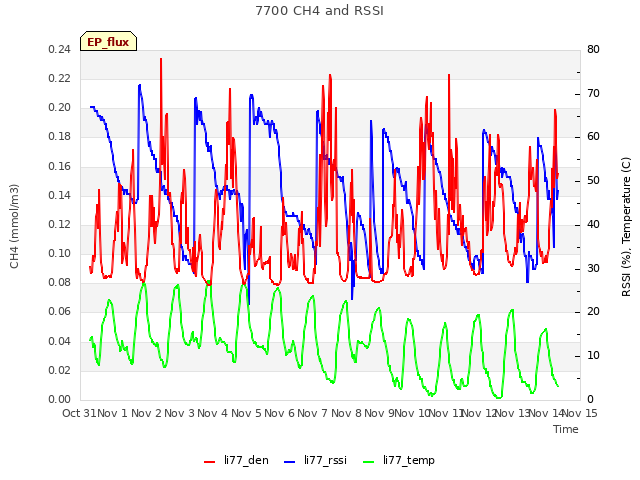Toggle li77_den legend entry
The height and width of the screenshot is (480, 640).
click(x=236, y=460)
